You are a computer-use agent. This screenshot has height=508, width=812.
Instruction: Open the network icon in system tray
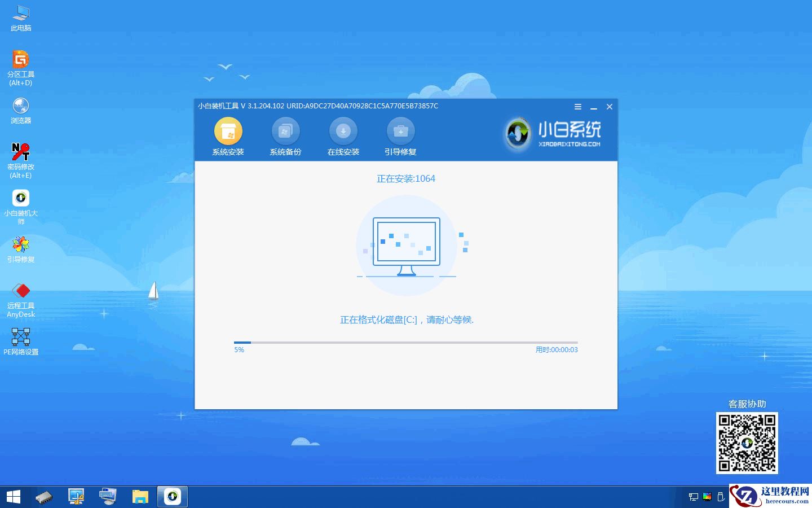tap(692, 497)
